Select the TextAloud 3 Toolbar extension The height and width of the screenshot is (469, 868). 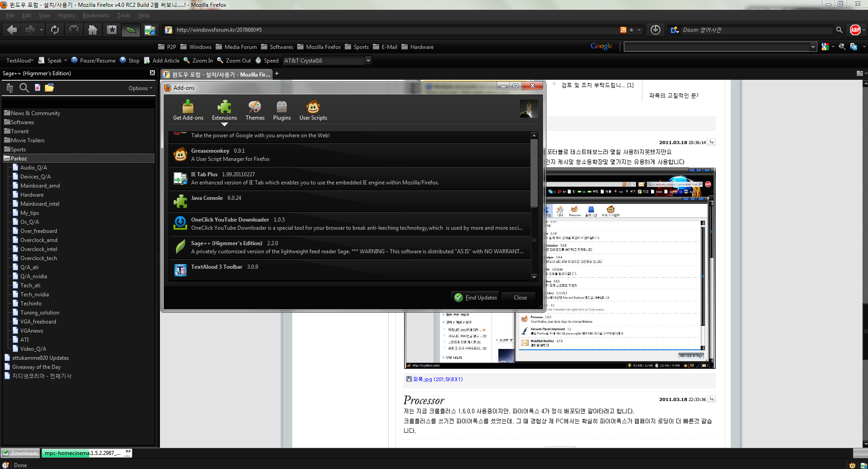point(349,270)
